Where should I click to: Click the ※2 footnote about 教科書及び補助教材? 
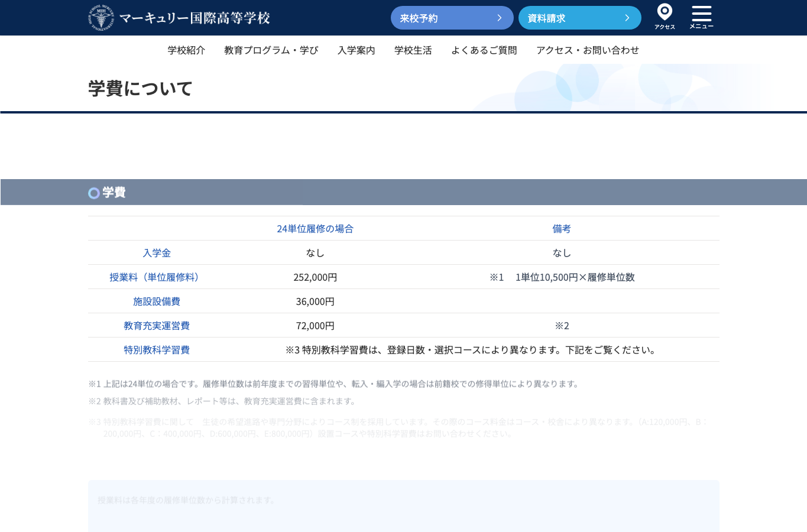click(x=223, y=401)
